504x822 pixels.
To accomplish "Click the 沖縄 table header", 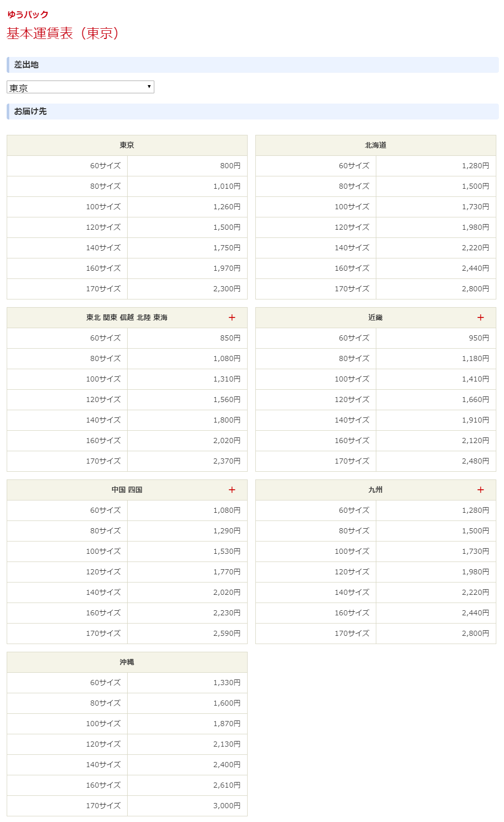I will (127, 662).
